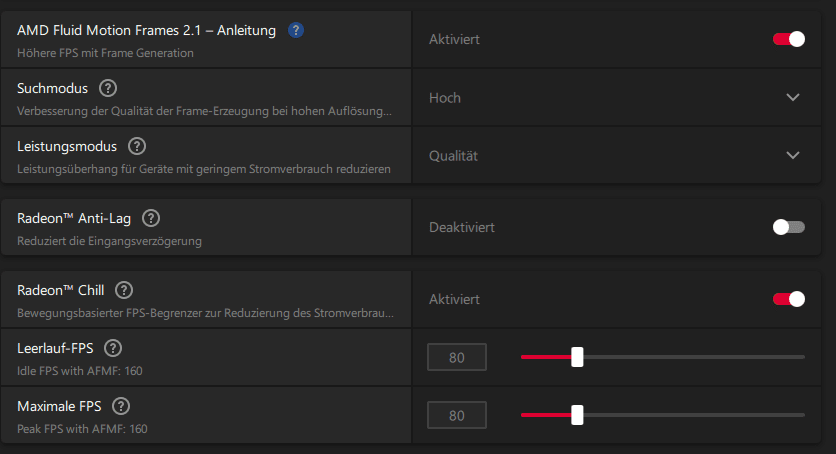Click the Leerlauf-FPS slider handle
The height and width of the screenshot is (454, 836).
pos(577,357)
